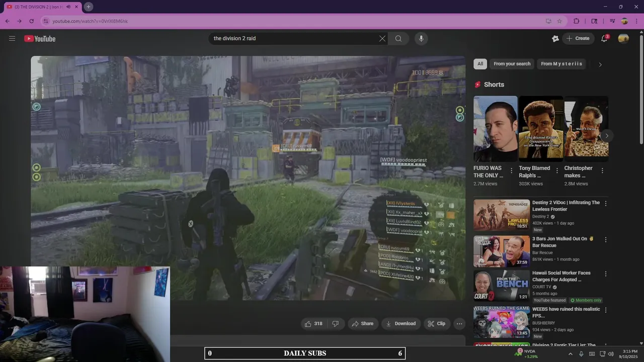Viewport: 644px width, 362px height.
Task: Click the Bar Rescue video thumbnail
Action: click(501, 251)
